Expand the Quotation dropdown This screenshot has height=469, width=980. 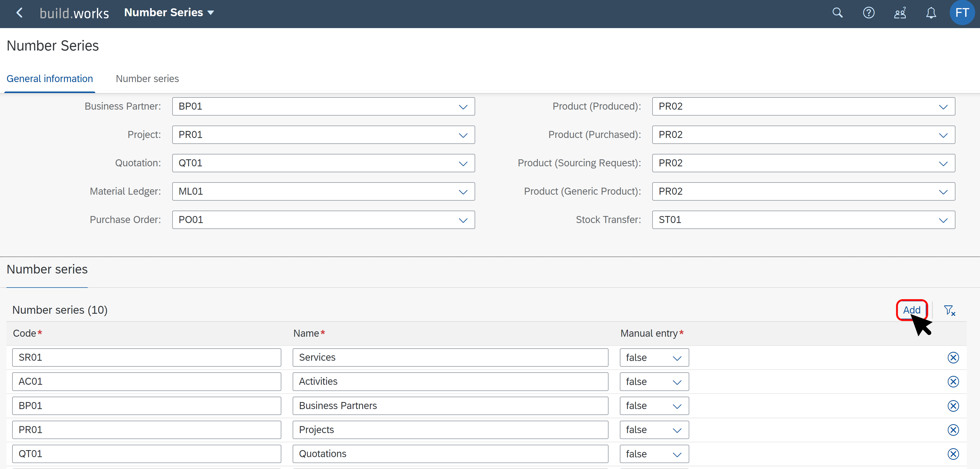coord(463,164)
